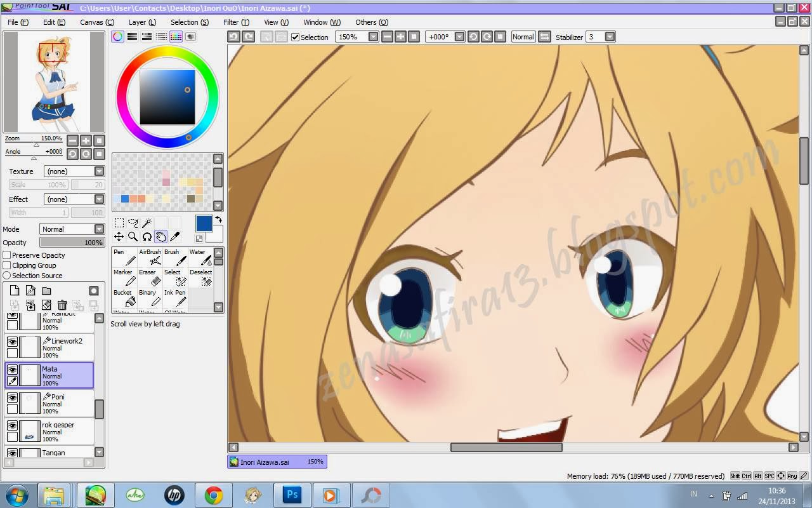Swap foreground and background colors
The height and width of the screenshot is (508, 812).
pos(218,220)
